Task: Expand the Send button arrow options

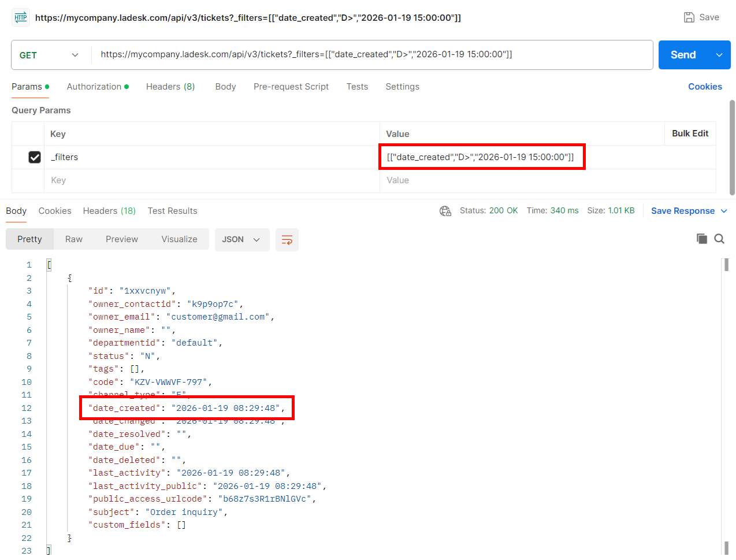Action: [x=719, y=55]
